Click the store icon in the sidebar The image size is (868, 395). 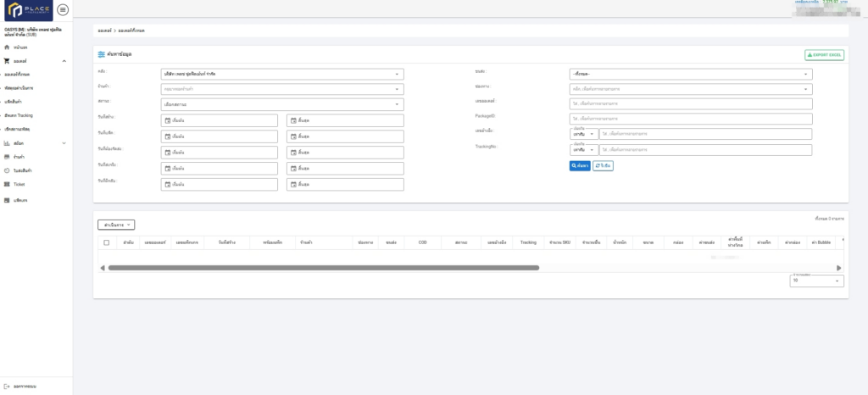click(7, 157)
